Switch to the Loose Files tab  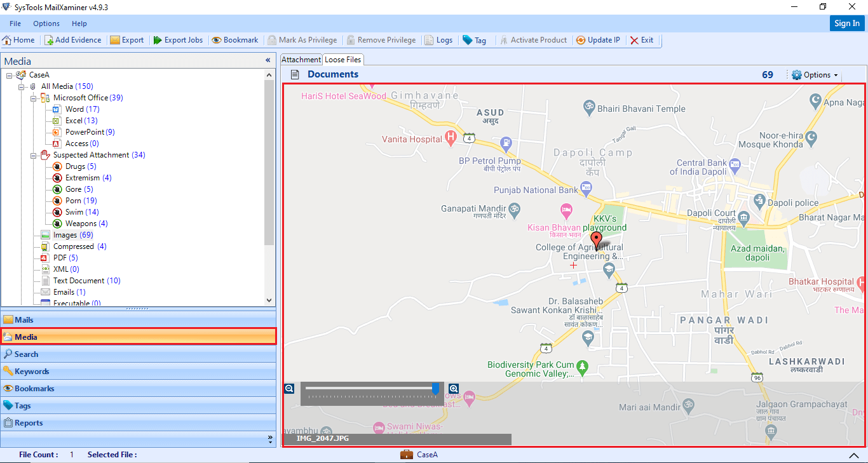[x=343, y=60]
